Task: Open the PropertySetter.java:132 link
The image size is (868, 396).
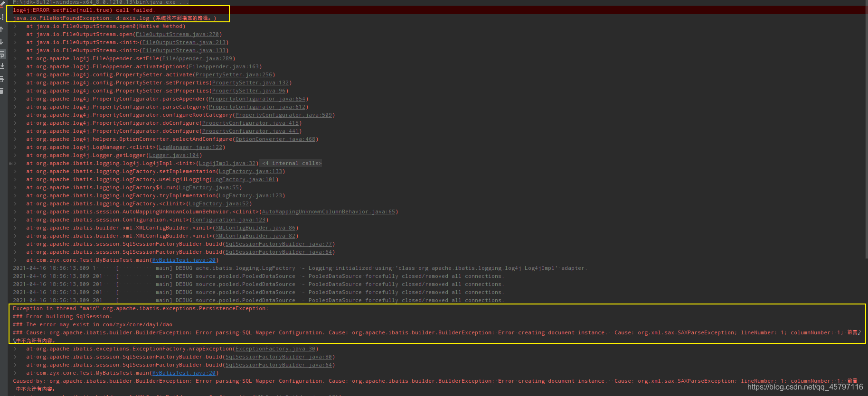Action: pos(250,83)
